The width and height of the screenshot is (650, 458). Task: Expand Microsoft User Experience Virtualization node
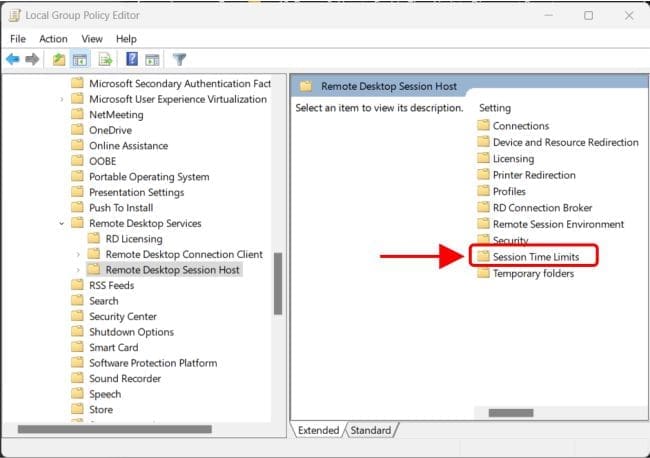[x=61, y=99]
